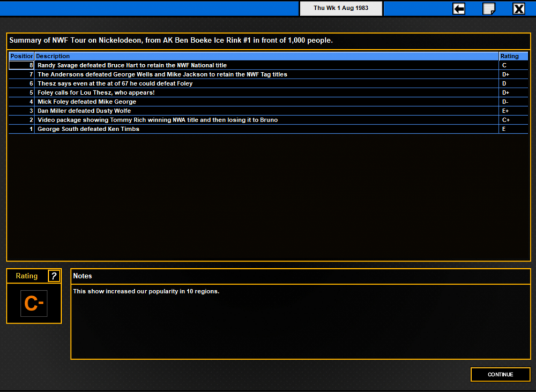Viewport: 536px width, 392px height.
Task: Select the Mick Foley defeated Mike George row
Action: pyautogui.click(x=269, y=102)
